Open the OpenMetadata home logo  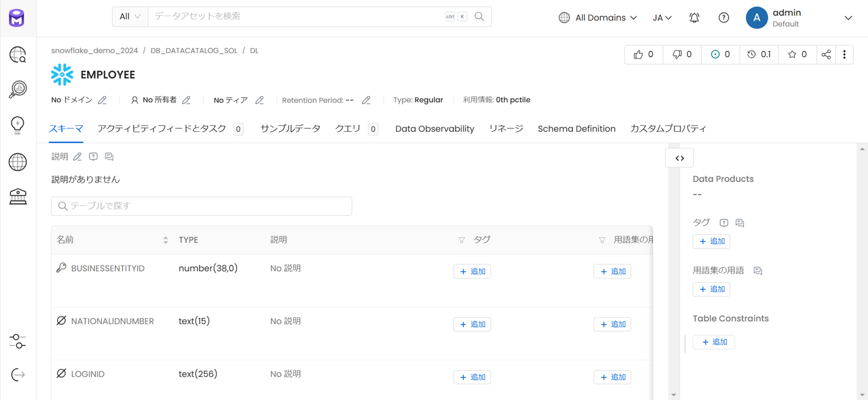(17, 18)
